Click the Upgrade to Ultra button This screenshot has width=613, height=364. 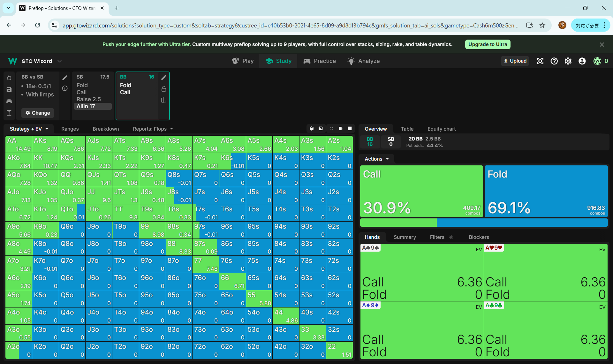click(488, 44)
